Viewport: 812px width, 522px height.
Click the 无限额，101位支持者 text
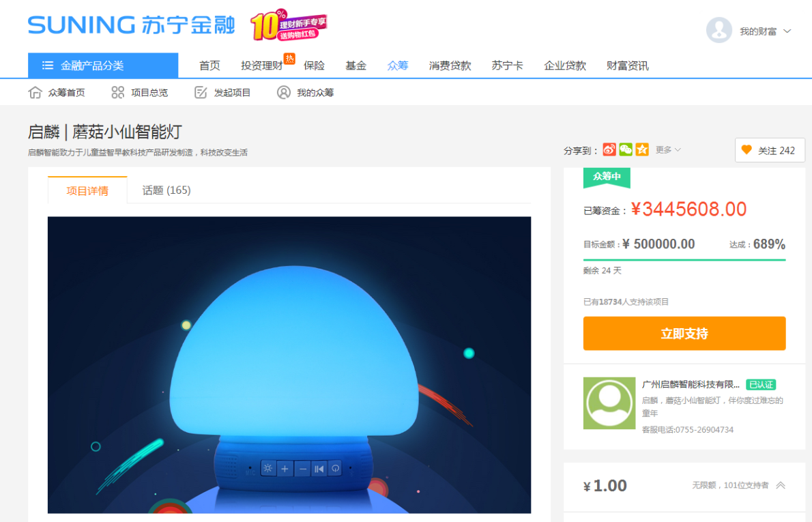pyautogui.click(x=730, y=485)
